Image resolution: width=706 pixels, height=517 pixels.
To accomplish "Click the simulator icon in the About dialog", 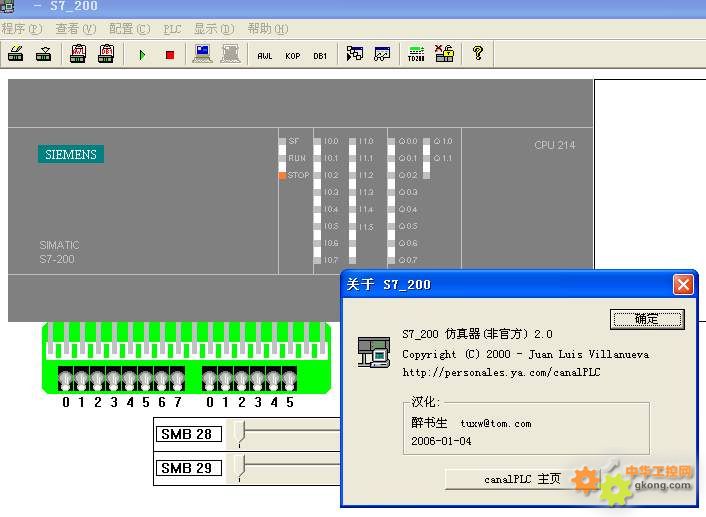I will point(374,352).
